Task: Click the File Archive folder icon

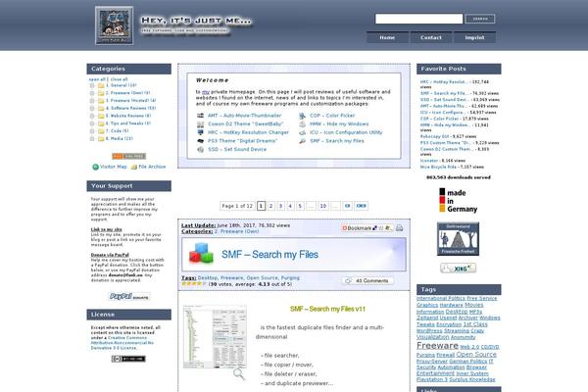Action: pyautogui.click(x=134, y=167)
